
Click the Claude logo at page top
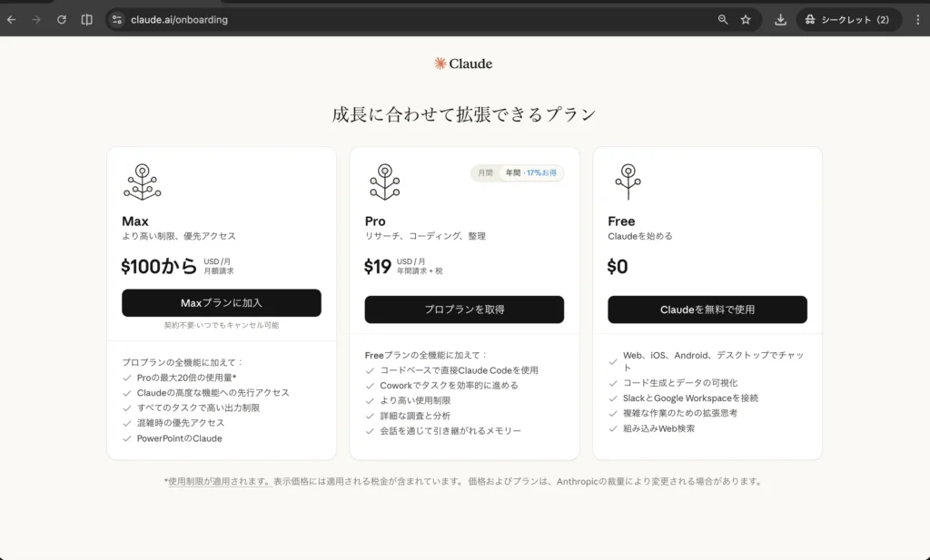coord(463,64)
